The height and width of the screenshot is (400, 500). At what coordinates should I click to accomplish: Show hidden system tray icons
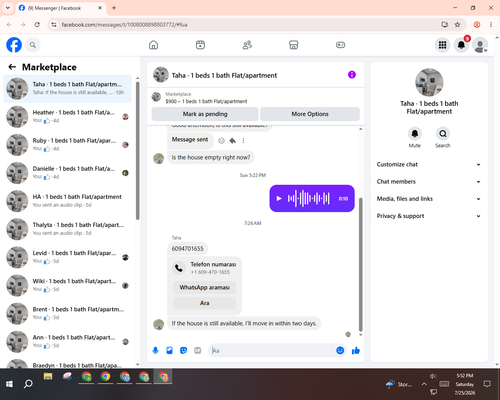424,384
